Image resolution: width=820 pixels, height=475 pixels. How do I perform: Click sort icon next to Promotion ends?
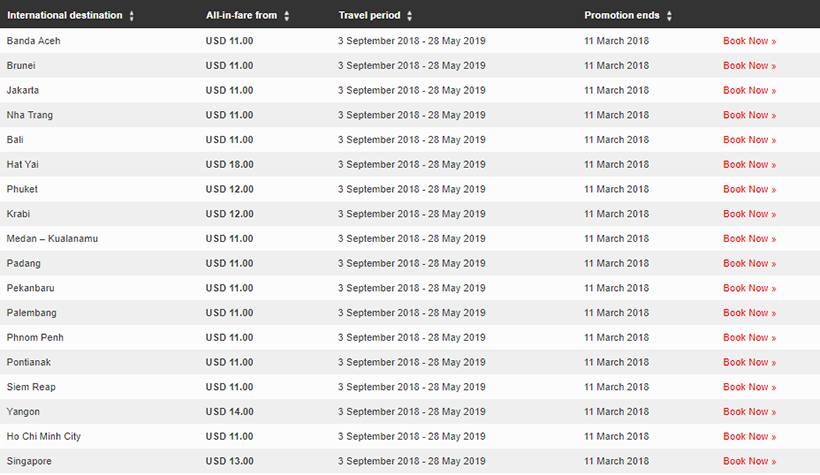[x=669, y=16]
